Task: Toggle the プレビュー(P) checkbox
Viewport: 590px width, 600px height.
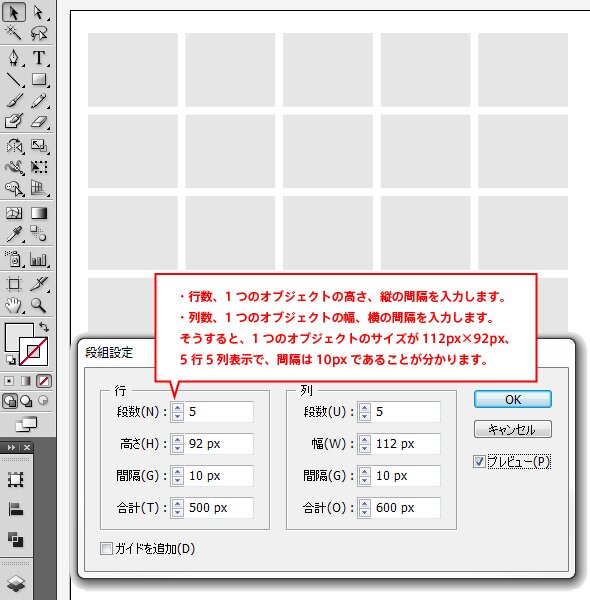Action: 479,461
